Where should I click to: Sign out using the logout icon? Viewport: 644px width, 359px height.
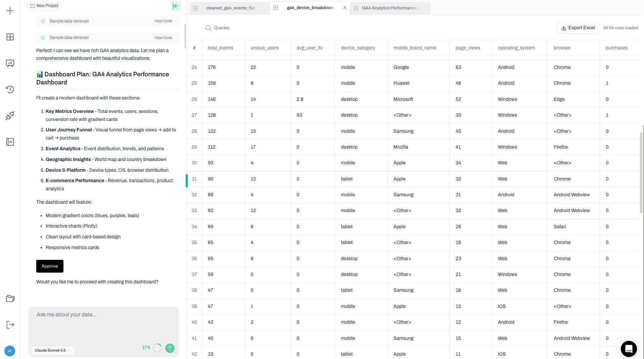click(x=10, y=325)
